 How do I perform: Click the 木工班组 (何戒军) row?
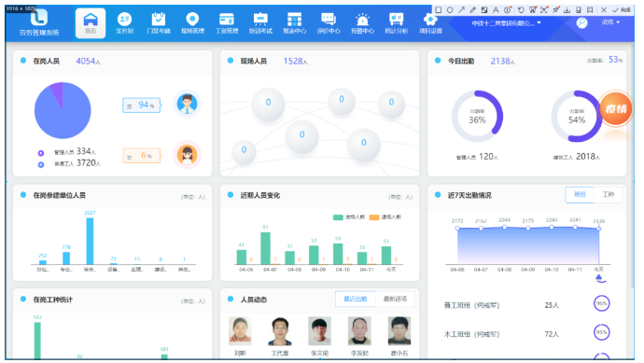(527, 333)
